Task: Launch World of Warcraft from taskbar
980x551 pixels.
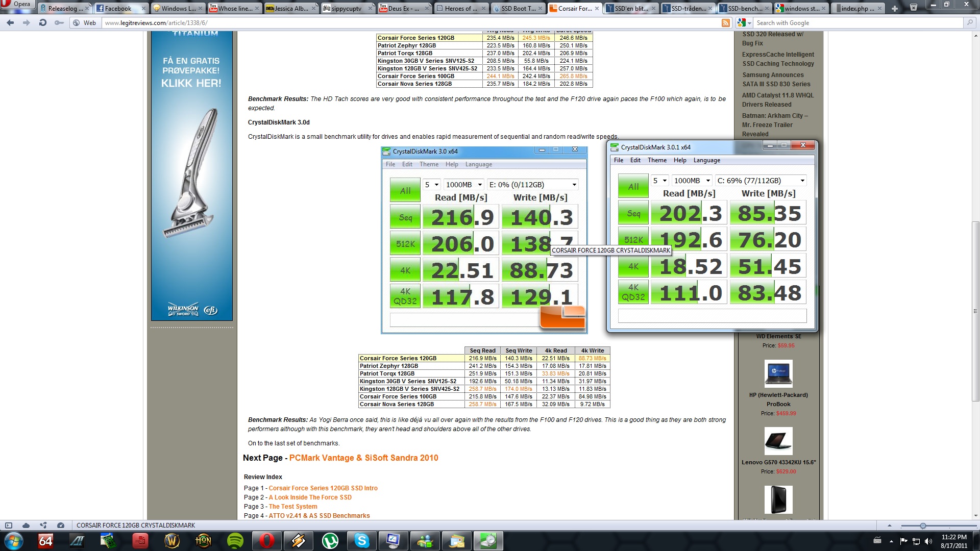Action: [x=172, y=541]
